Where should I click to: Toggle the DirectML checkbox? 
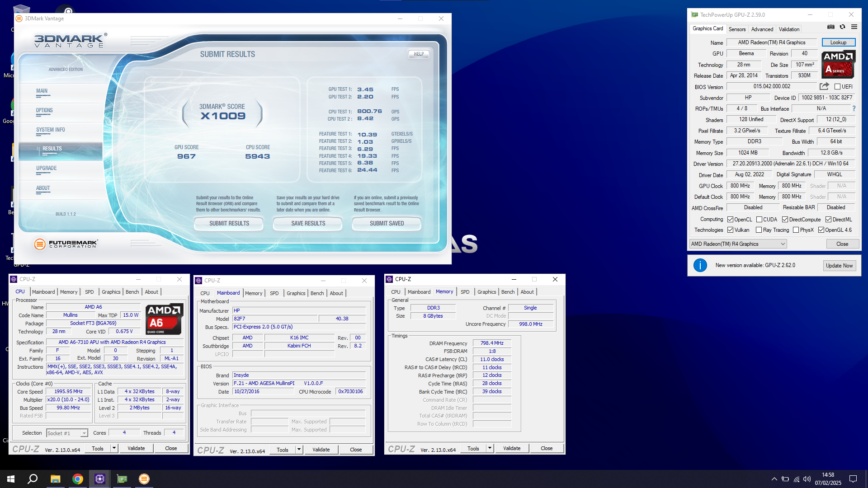pyautogui.click(x=828, y=220)
